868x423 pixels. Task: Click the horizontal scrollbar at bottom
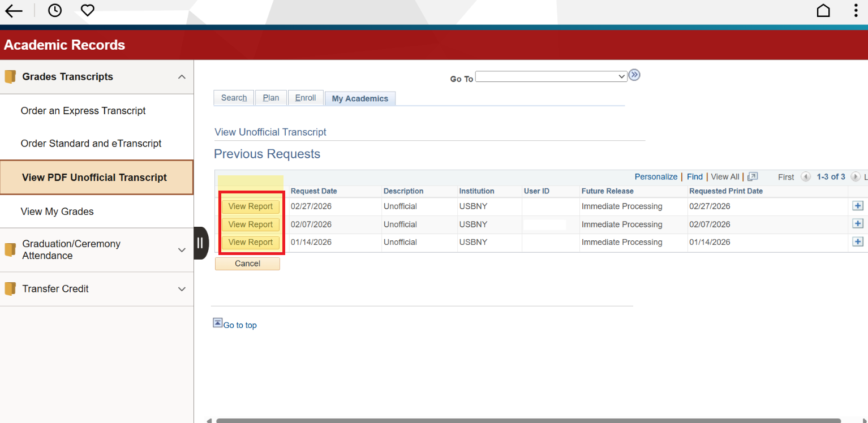[528, 420]
